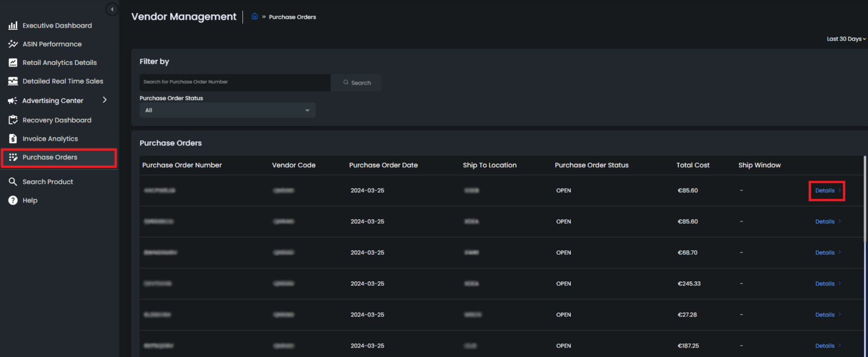Click the Search button in the filter
The width and height of the screenshot is (868, 357).
click(x=356, y=82)
